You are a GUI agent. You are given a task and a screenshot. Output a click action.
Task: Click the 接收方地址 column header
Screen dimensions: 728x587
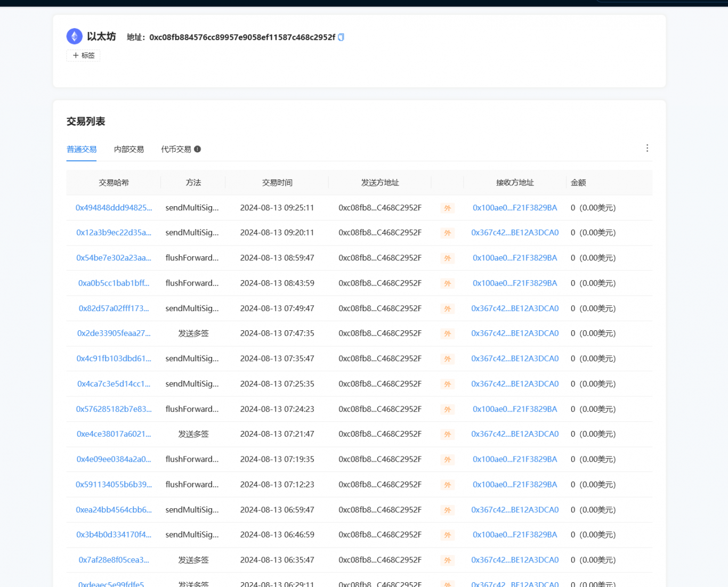(515, 183)
